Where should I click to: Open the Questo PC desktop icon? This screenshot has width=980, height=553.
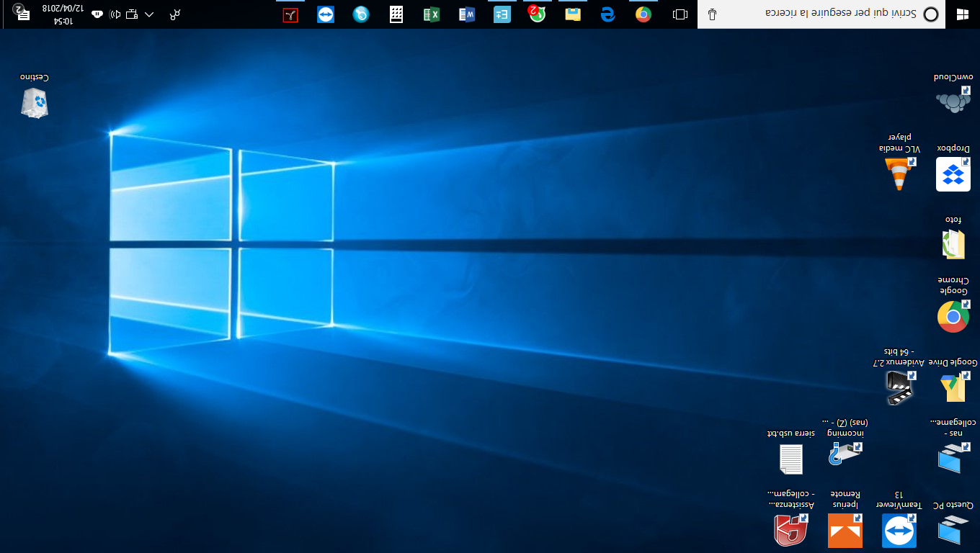[x=953, y=523]
